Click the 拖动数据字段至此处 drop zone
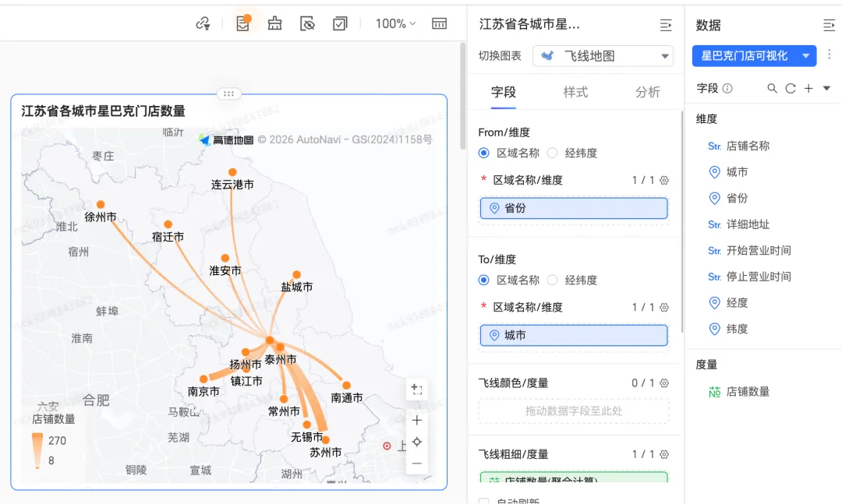Viewport: 842px width, 504px height. (x=574, y=411)
